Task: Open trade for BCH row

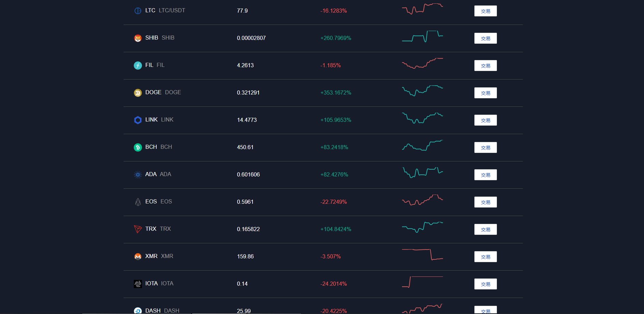Action: click(x=485, y=147)
